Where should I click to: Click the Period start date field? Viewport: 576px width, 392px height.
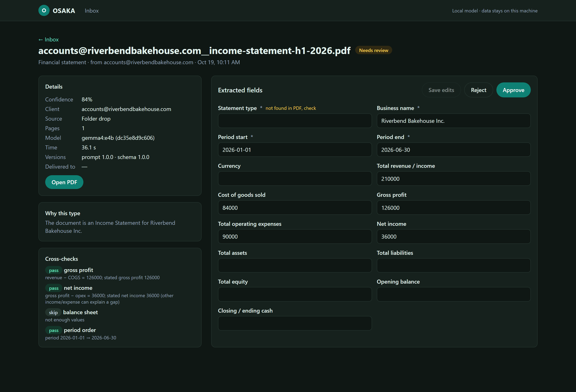click(x=295, y=150)
